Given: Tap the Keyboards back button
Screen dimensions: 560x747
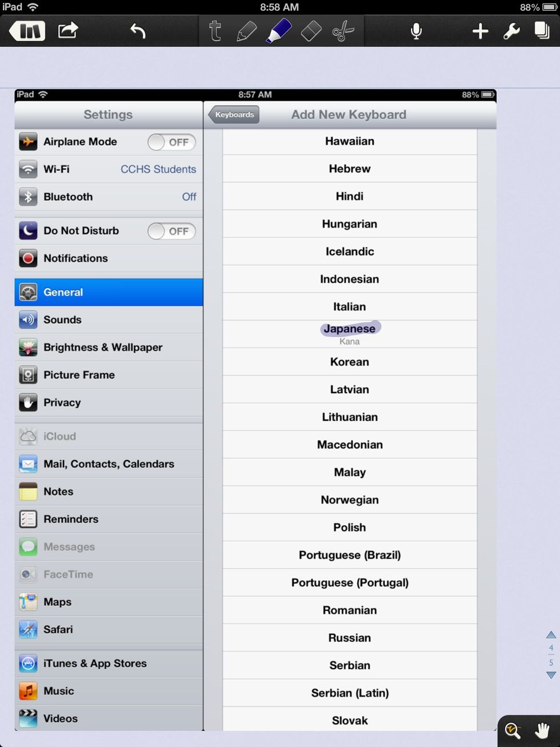Looking at the screenshot, I should click(234, 115).
